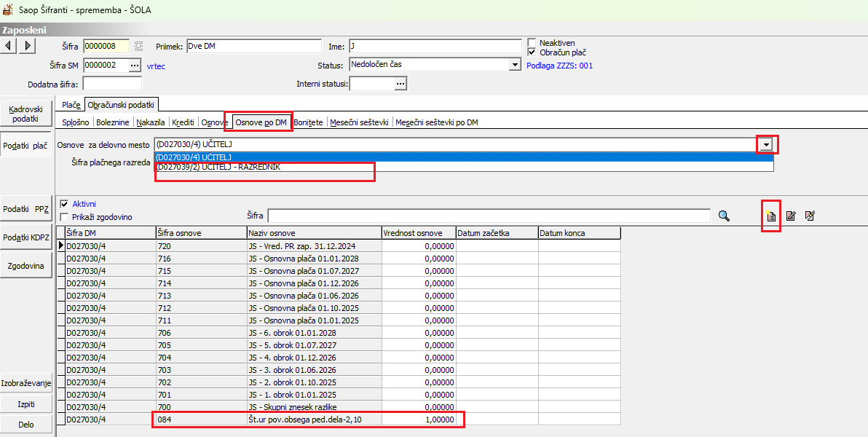
Task: Open the Osnove subtab
Action: pos(214,122)
